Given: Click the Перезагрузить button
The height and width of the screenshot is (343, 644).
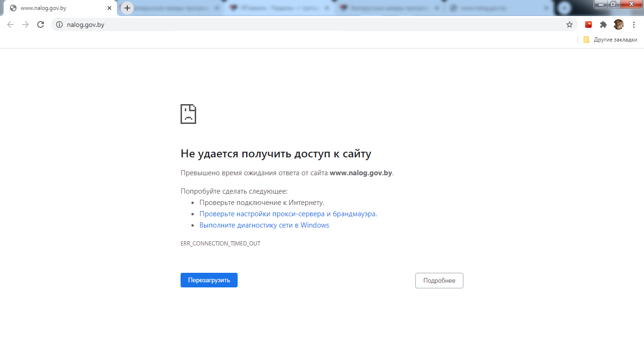Looking at the screenshot, I should tap(209, 280).
